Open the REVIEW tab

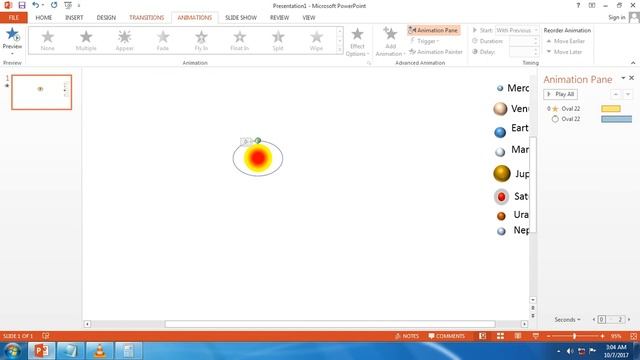coord(279,18)
